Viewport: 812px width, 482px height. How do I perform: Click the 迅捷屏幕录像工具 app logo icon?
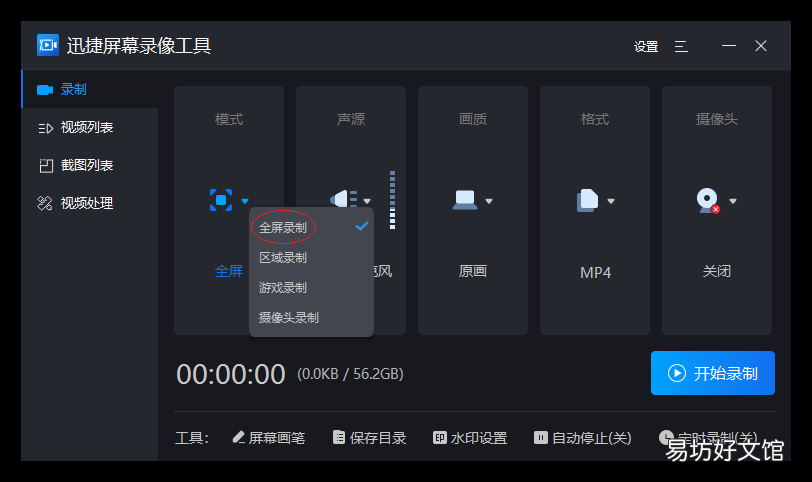click(x=48, y=45)
